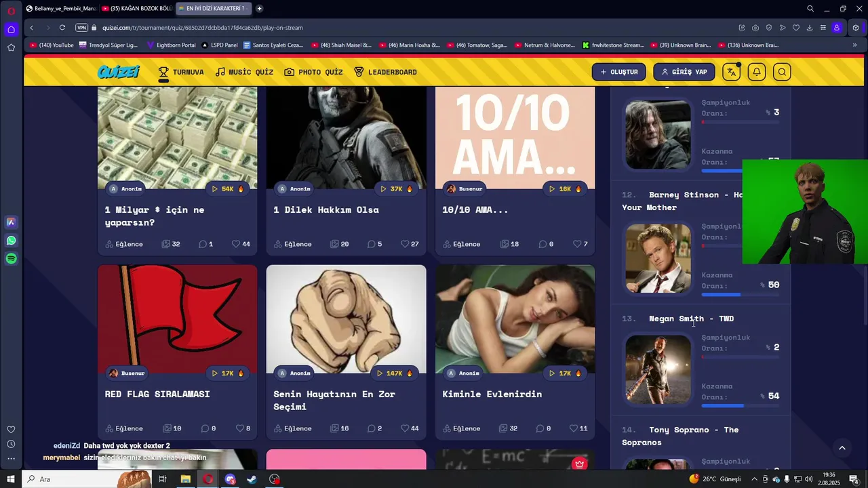868x488 pixels.
Task: Open the browser snapshot camera icon
Action: click(755, 28)
